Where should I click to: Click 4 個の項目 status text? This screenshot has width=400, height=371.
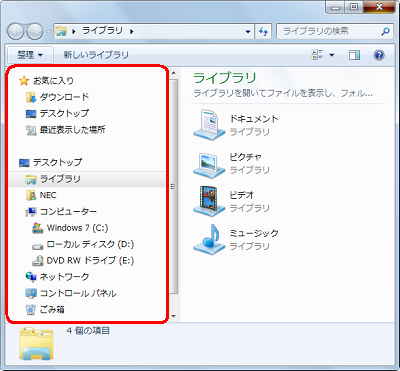pos(88,331)
